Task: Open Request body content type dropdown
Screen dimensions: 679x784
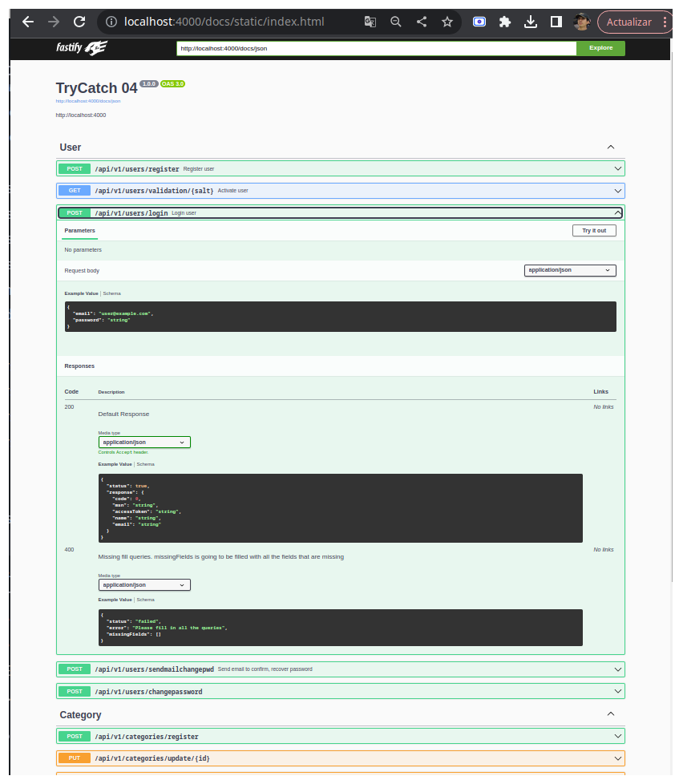Action: 570,270
